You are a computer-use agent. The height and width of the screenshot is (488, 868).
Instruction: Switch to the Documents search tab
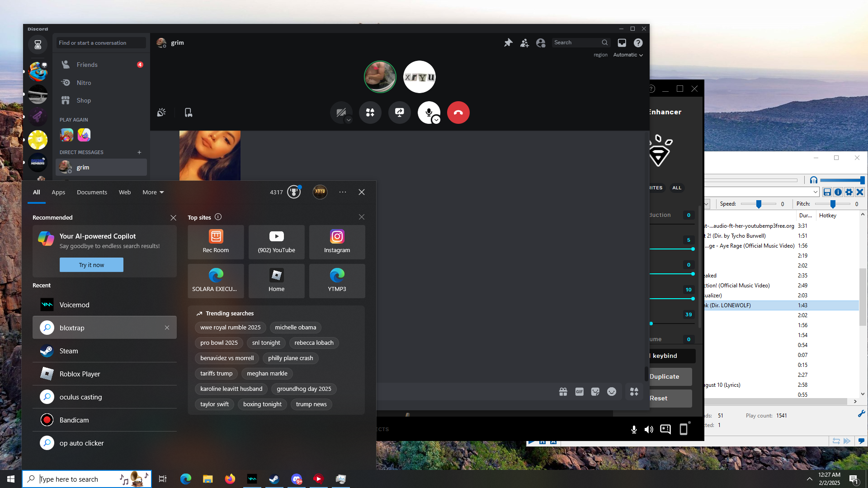pos(92,192)
